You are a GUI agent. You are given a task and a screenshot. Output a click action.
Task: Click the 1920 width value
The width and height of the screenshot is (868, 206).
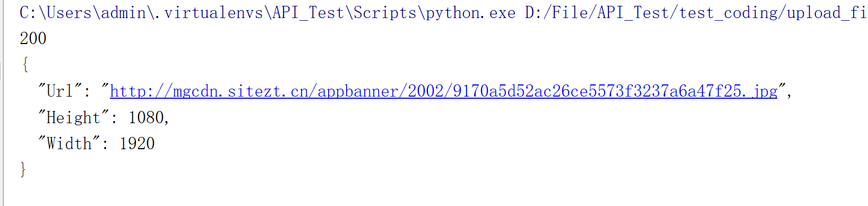137,143
